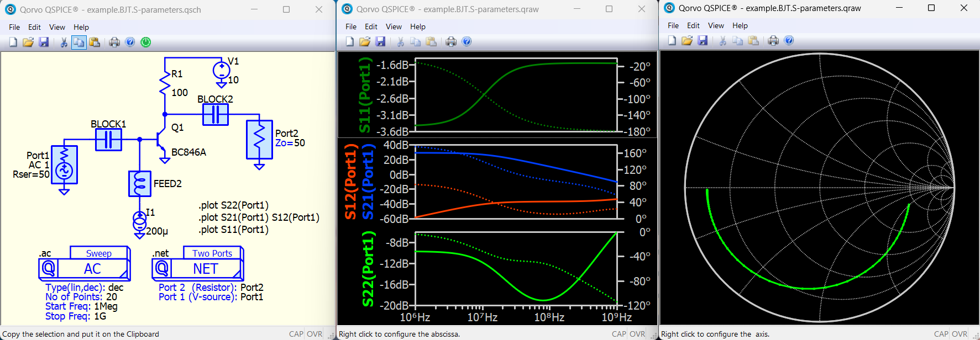This screenshot has height=340, width=980.
Task: Click Paste icon in the schematic window toolbar
Action: 95,42
